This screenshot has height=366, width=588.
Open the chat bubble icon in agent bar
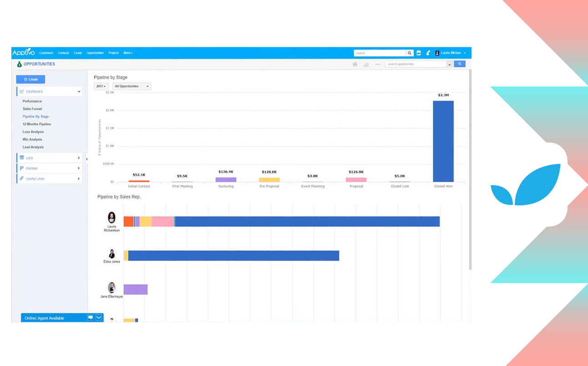91,317
